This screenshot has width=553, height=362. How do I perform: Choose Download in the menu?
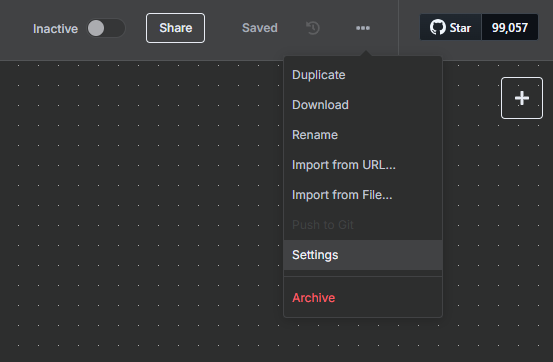[363, 105]
